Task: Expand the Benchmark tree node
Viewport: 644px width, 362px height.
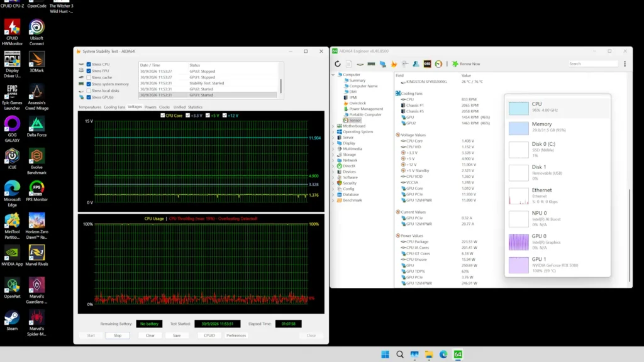Action: [333, 200]
